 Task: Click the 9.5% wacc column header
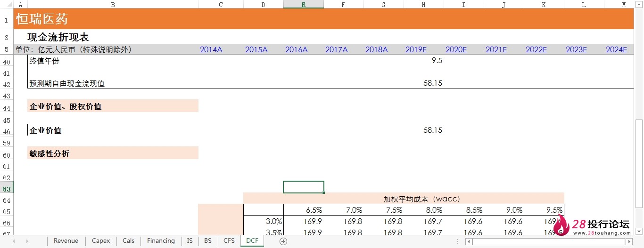tap(554, 210)
